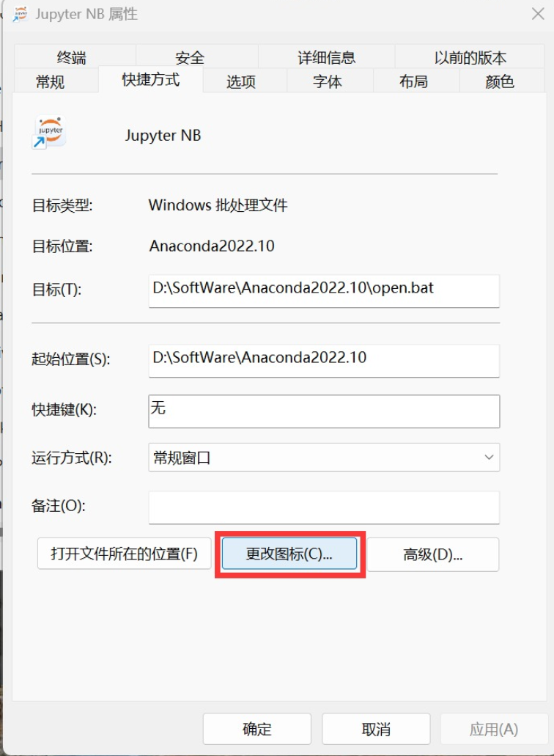Open the 以前的版本 tab

pyautogui.click(x=470, y=57)
